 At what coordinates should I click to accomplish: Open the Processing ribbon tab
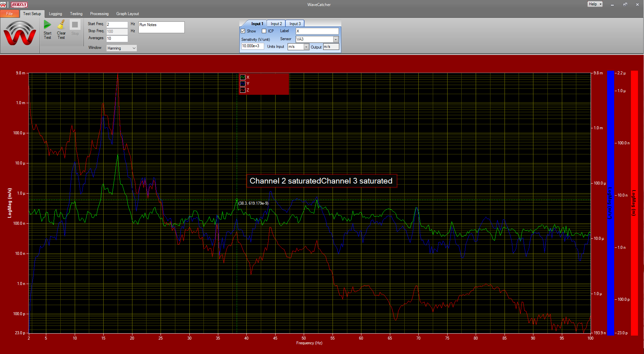[x=99, y=14]
